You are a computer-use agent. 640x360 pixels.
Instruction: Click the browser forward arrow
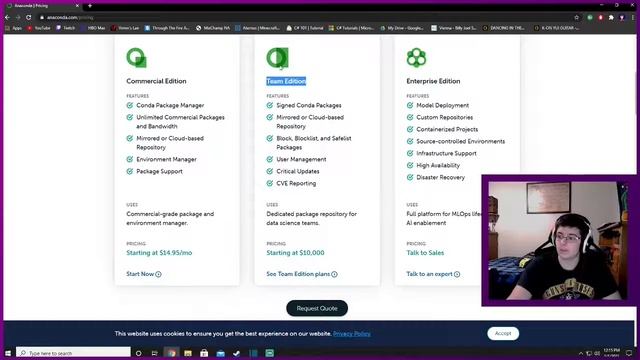pyautogui.click(x=18, y=18)
